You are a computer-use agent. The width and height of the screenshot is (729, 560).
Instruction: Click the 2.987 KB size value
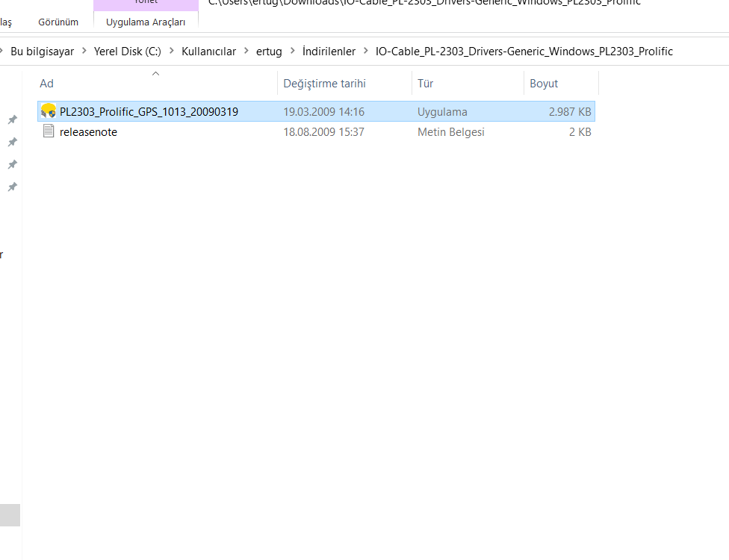(570, 111)
